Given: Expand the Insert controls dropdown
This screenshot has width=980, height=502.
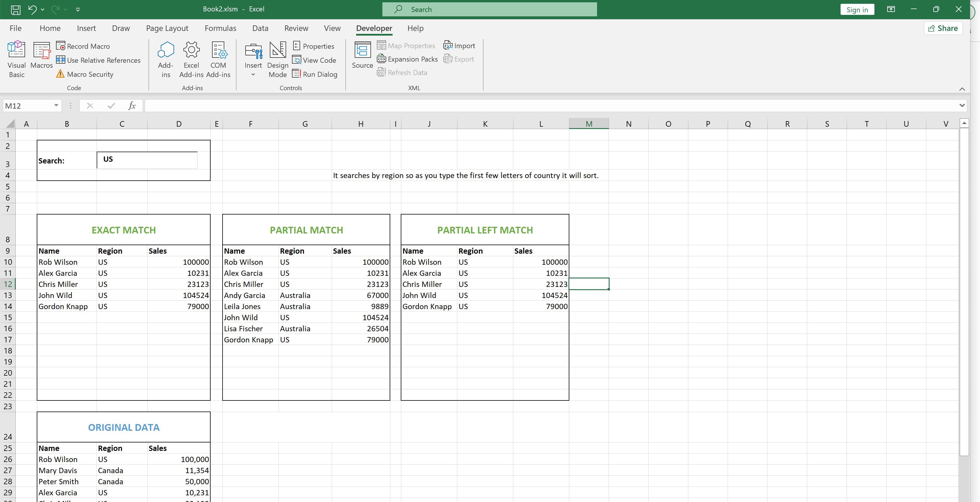Looking at the screenshot, I should [x=253, y=75].
